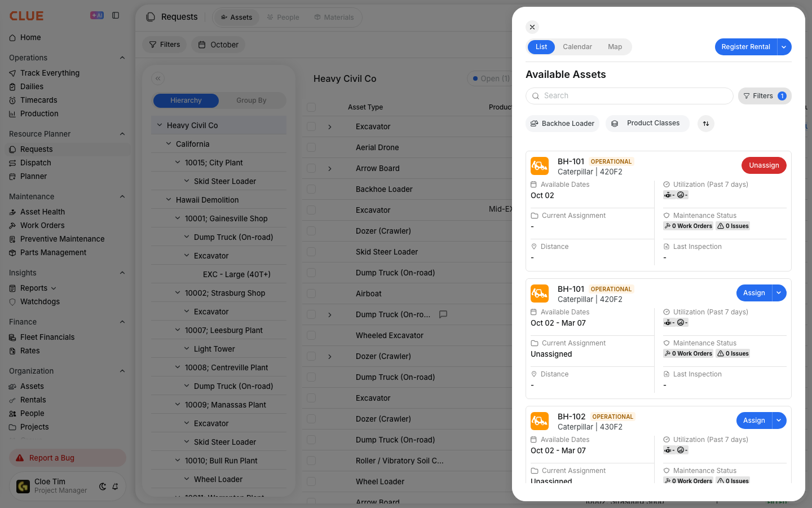The height and width of the screenshot is (508, 812).
Task: Open Filters in Available Assets panel
Action: pyautogui.click(x=765, y=96)
